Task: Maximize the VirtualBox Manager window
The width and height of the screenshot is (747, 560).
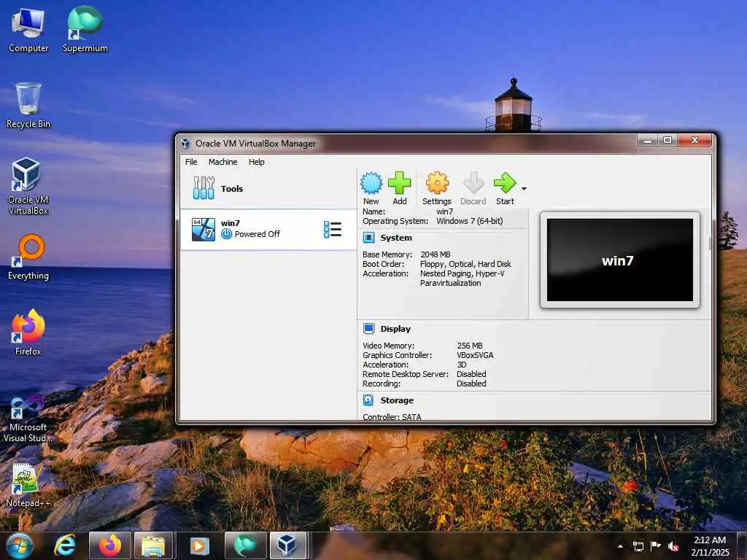Action: 667,141
